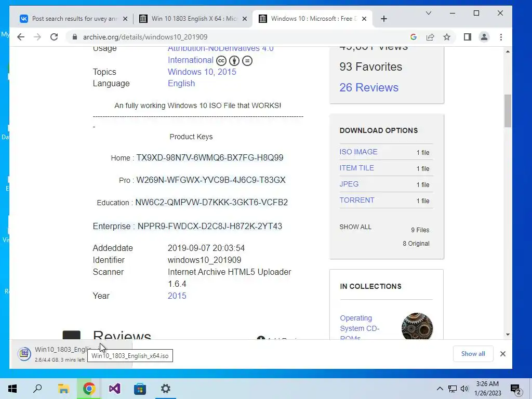Close Win 10 1803 English tab
The height and width of the screenshot is (399, 532).
[245, 19]
